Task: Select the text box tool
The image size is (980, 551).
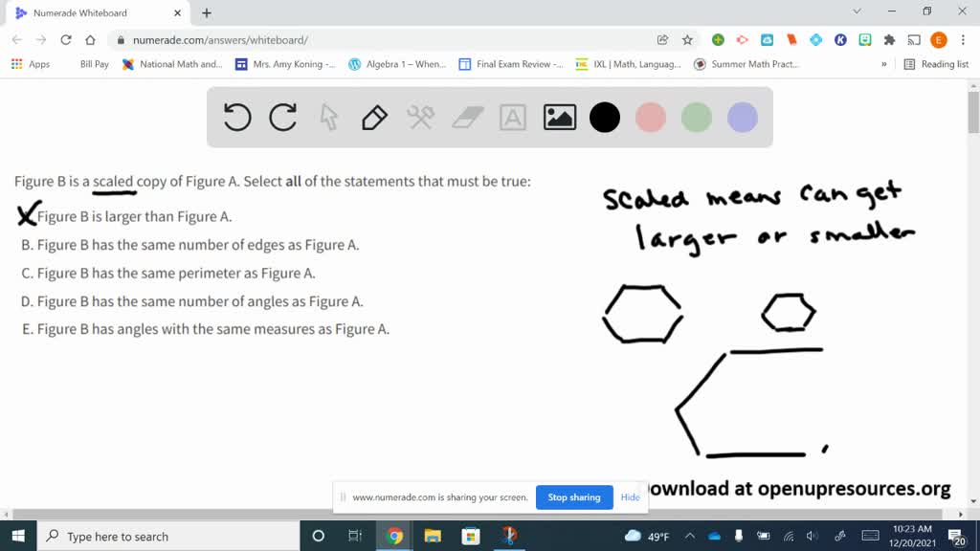Action: tap(513, 117)
